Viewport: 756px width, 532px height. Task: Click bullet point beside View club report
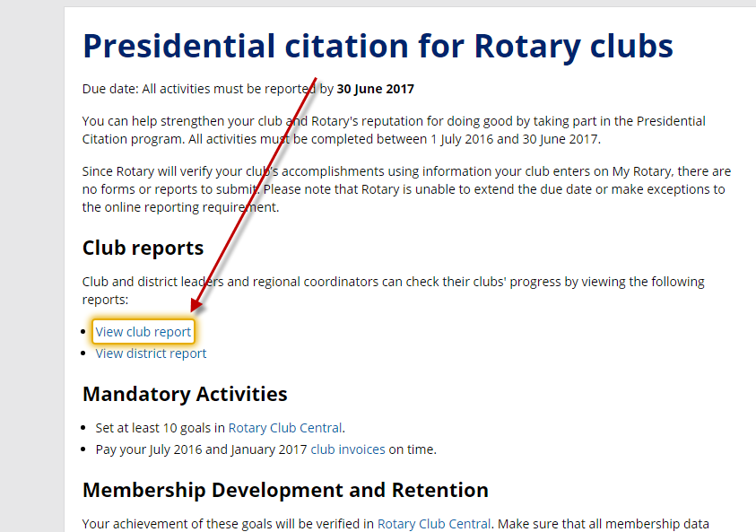click(x=86, y=332)
